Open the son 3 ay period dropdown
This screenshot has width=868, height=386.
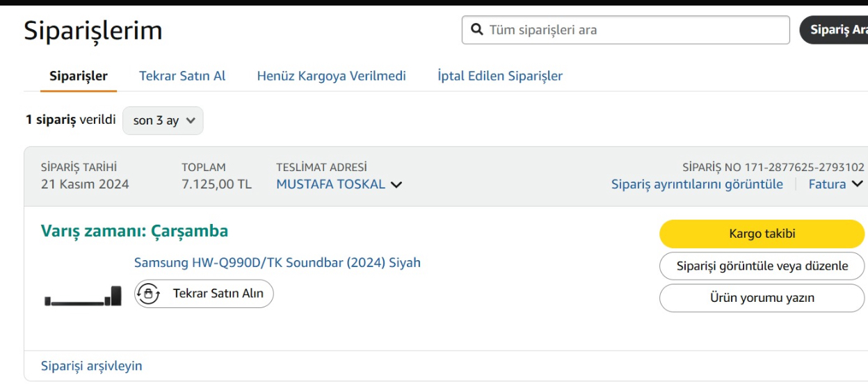click(x=163, y=120)
